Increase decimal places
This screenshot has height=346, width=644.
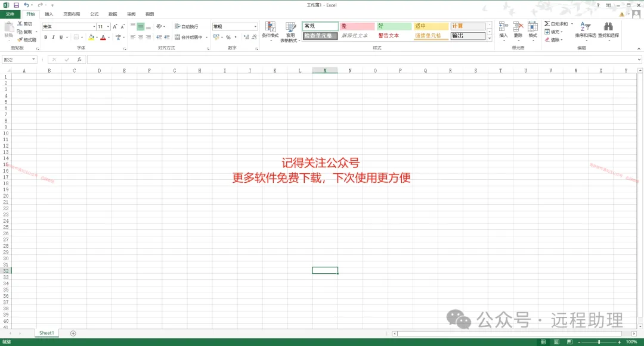[246, 37]
